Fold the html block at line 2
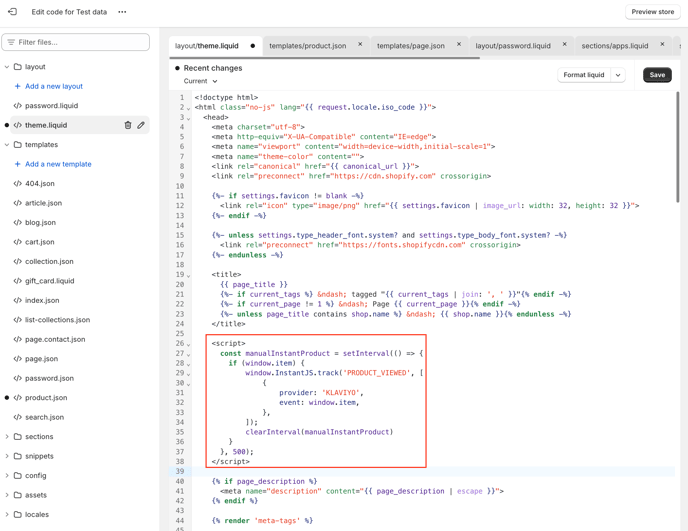The height and width of the screenshot is (531, 688). pyautogui.click(x=188, y=108)
